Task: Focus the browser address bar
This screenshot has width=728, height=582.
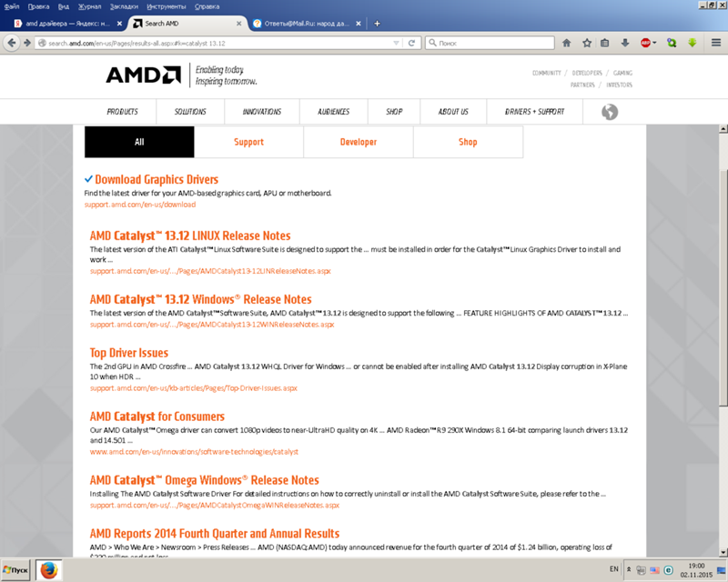Action: pyautogui.click(x=214, y=43)
